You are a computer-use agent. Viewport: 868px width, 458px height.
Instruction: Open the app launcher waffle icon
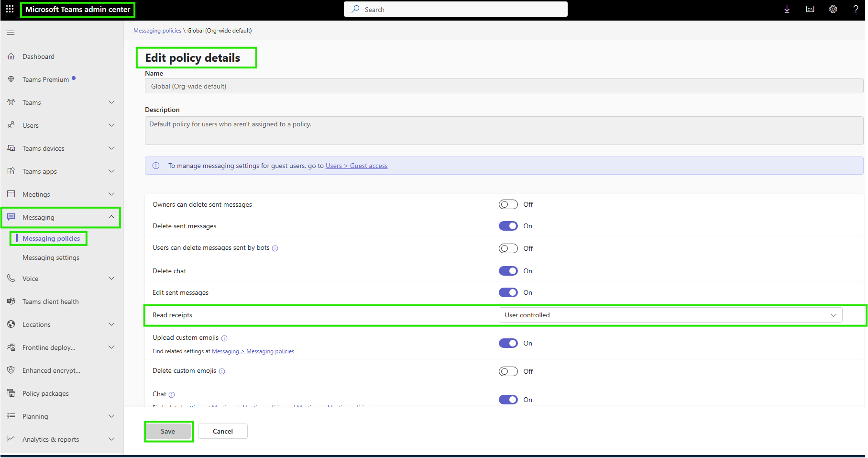pyautogui.click(x=10, y=9)
